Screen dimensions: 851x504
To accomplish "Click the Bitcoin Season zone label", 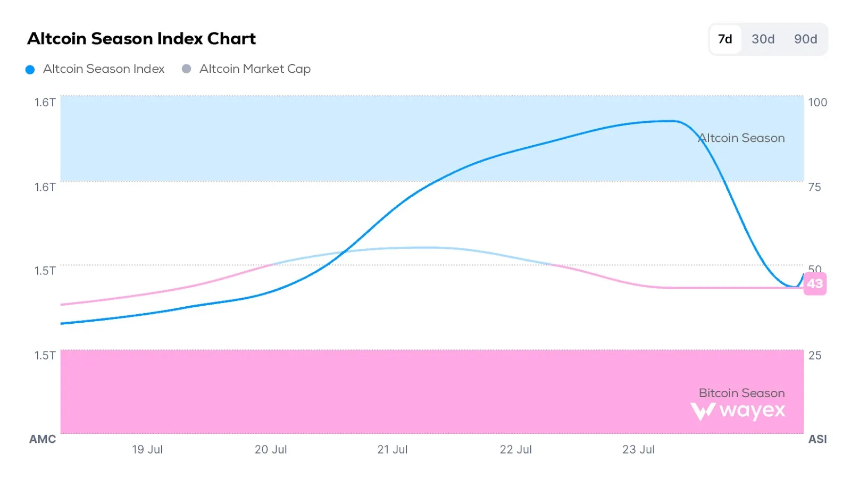I will [741, 393].
